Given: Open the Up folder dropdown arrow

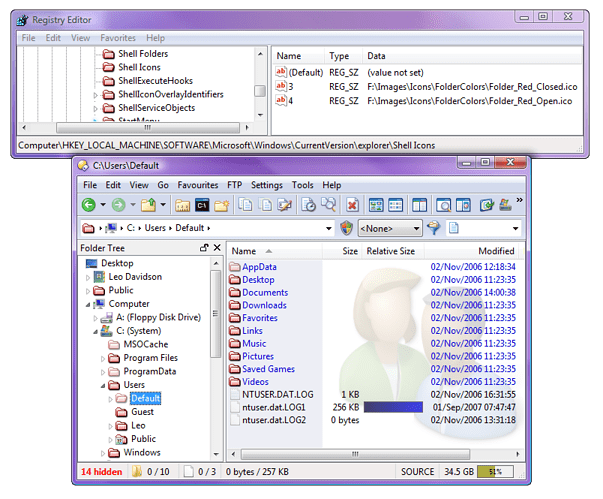Looking at the screenshot, I should 163,205.
